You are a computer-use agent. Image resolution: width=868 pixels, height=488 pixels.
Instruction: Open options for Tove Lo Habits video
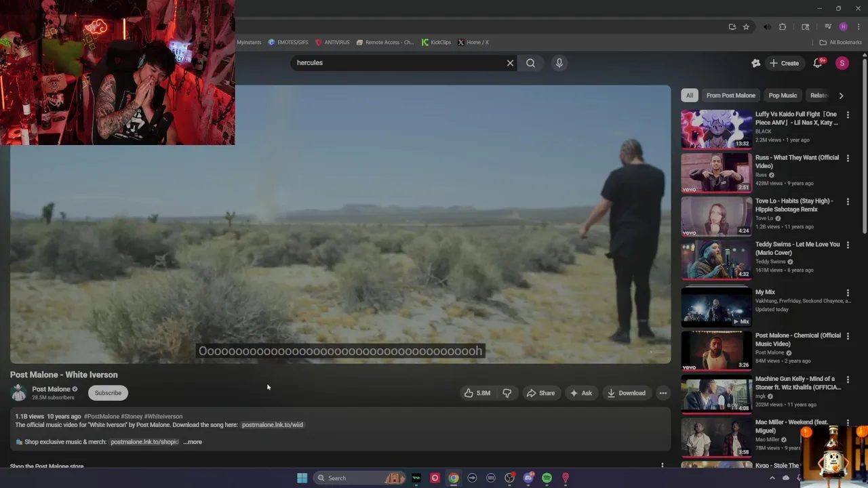(847, 201)
